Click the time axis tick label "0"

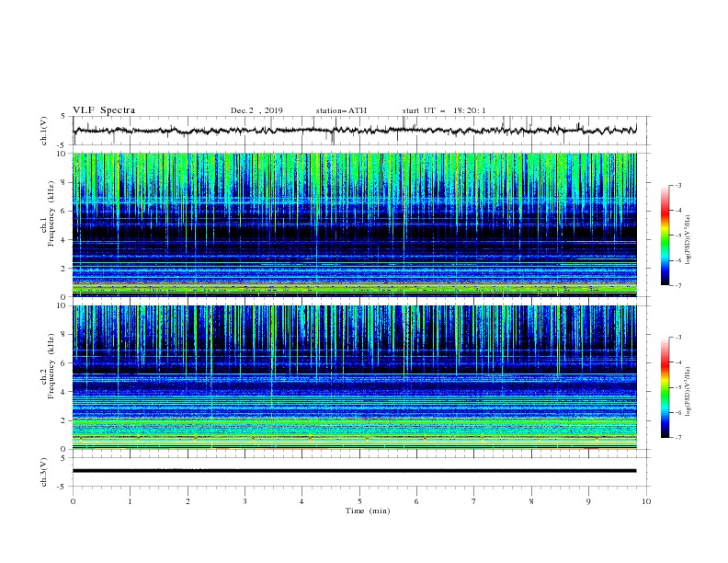click(x=73, y=501)
